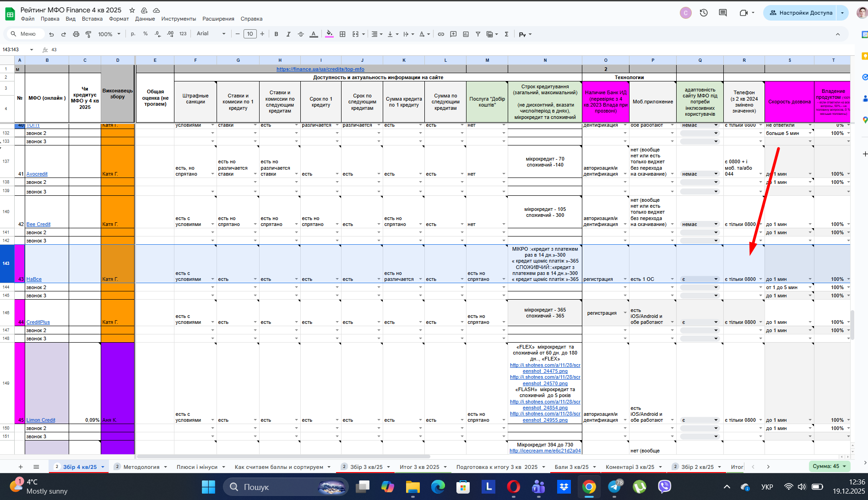This screenshot has width=868, height=500.
Task: Open version history clock icon
Action: pos(704,13)
